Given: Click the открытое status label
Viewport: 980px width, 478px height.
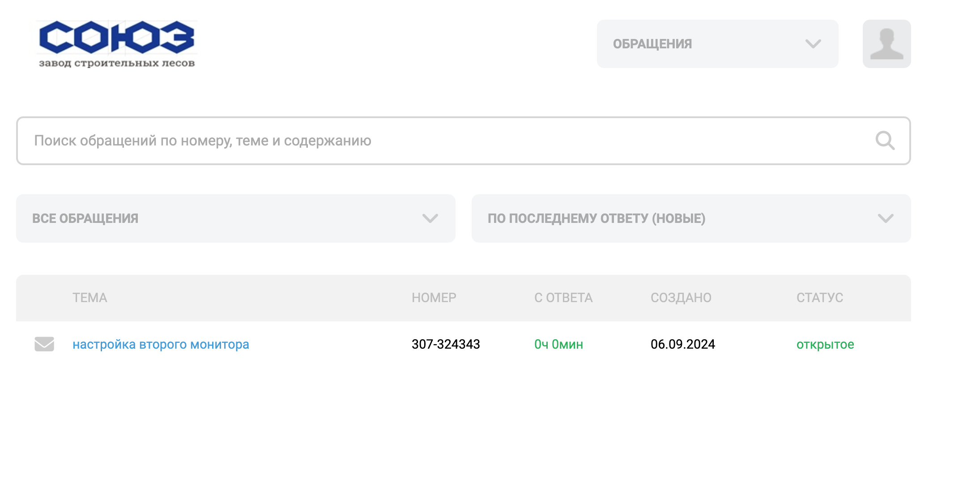Looking at the screenshot, I should (825, 344).
